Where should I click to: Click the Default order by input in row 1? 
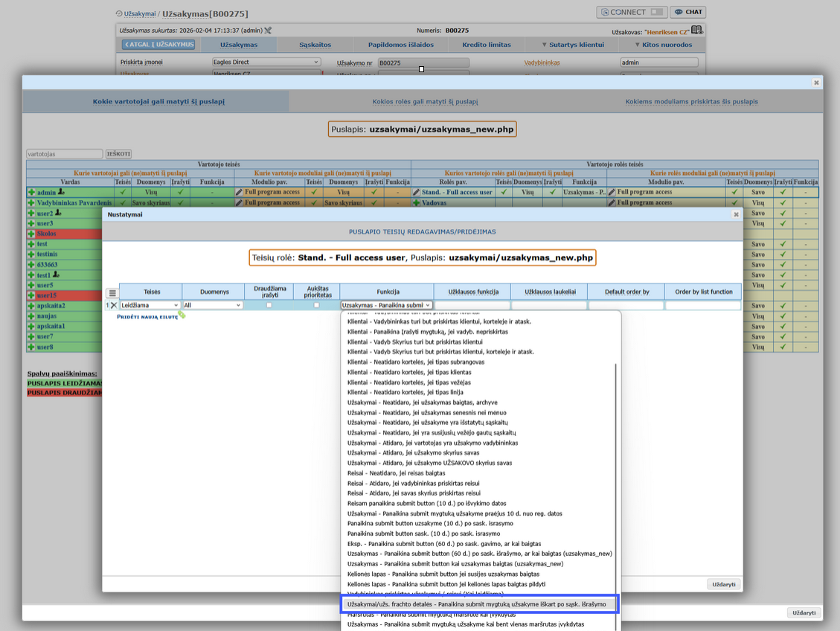626,305
